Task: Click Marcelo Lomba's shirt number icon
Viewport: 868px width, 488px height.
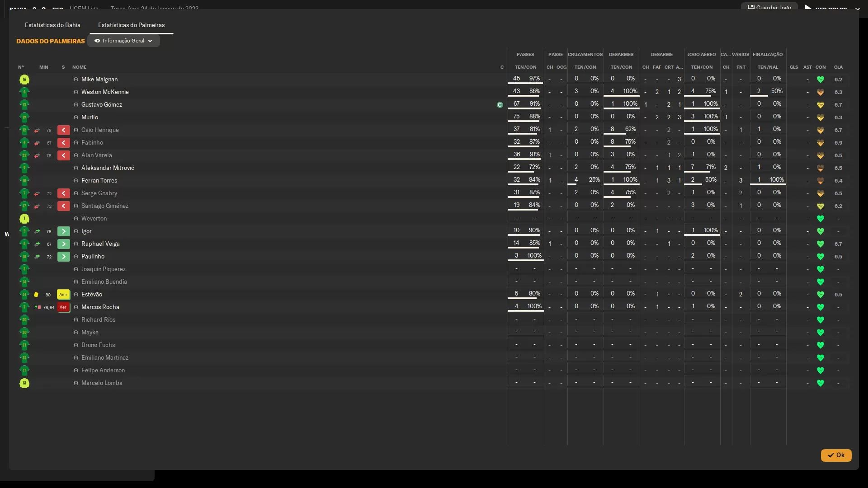Action: pos(24,383)
